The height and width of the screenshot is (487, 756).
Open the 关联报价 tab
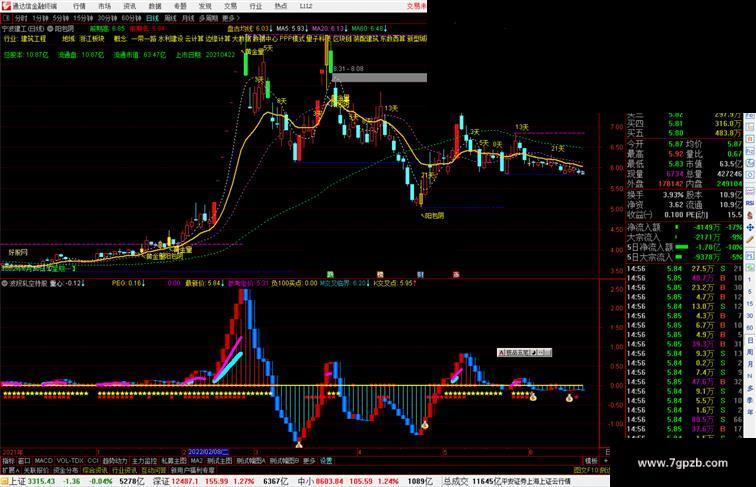[x=36, y=470]
